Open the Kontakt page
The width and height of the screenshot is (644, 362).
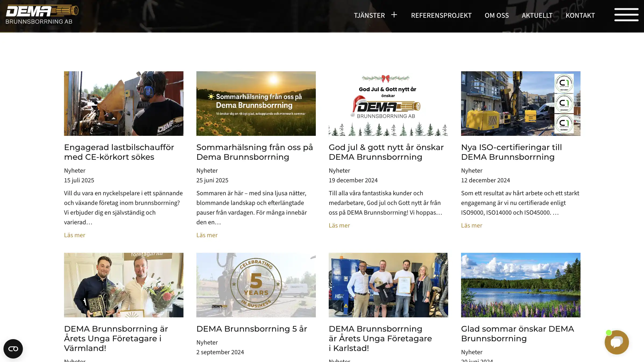580,15
